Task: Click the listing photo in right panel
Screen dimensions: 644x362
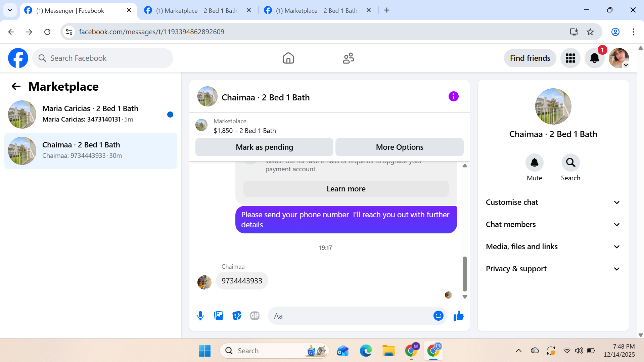Action: [x=553, y=106]
